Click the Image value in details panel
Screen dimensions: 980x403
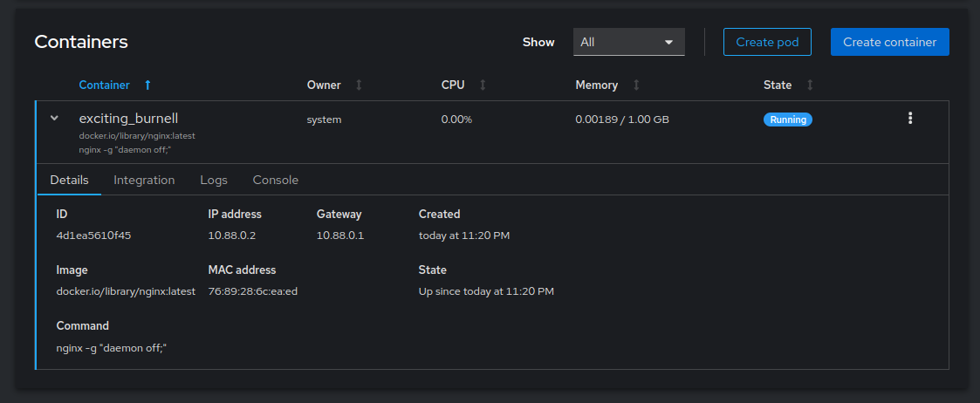pos(126,291)
